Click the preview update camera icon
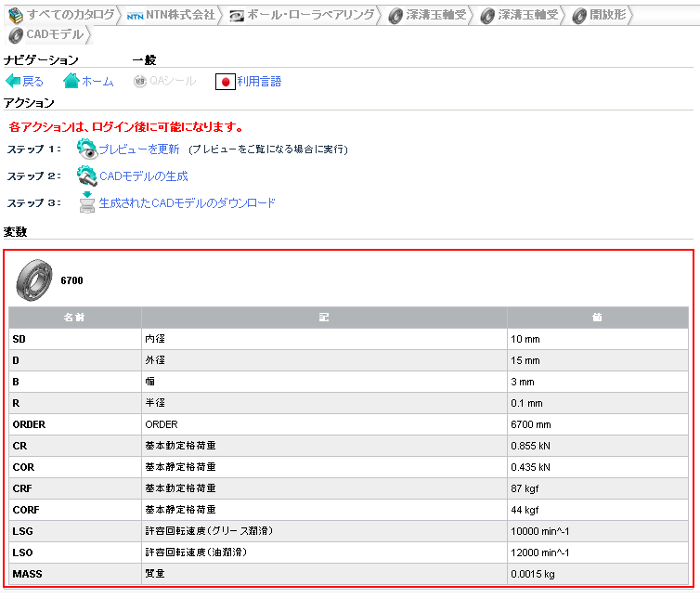Viewport: 700px width, 598px height. (86, 149)
